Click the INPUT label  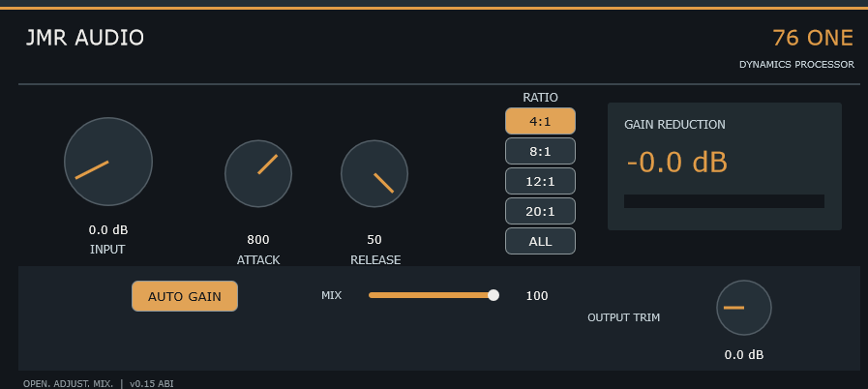point(107,250)
